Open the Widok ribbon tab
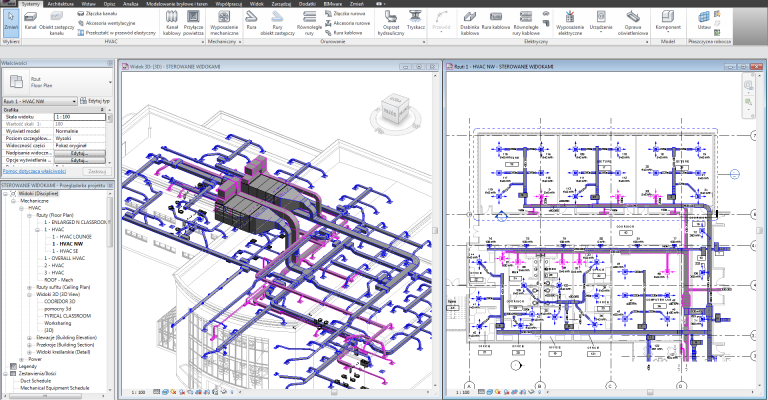 point(257,4)
